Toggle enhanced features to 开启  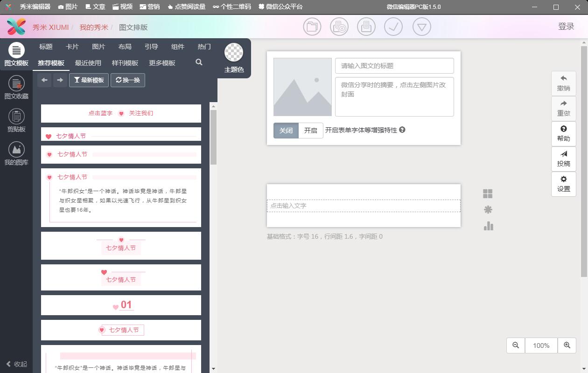click(311, 131)
